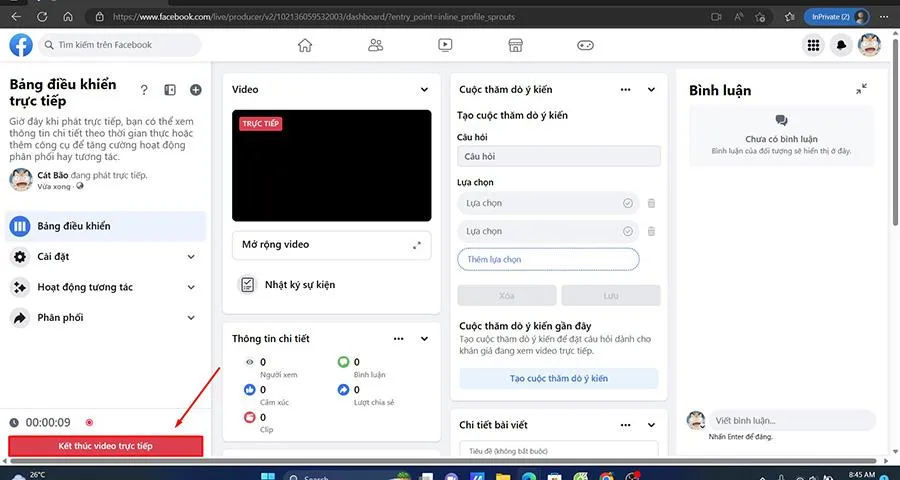Click the browser address bar URL
This screenshot has height=480, width=900.
tap(314, 17)
